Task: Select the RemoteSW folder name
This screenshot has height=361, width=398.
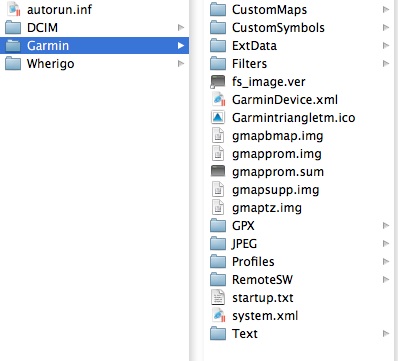Action: [262, 279]
